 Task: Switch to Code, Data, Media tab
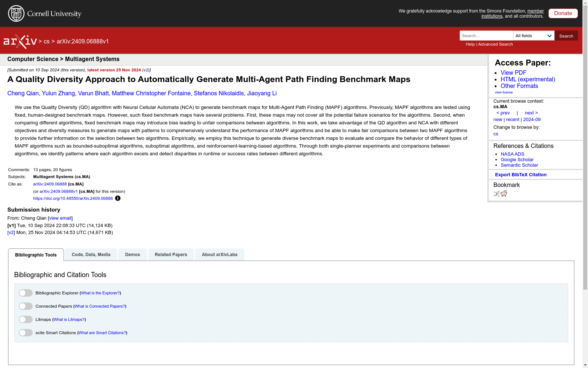pos(91,255)
